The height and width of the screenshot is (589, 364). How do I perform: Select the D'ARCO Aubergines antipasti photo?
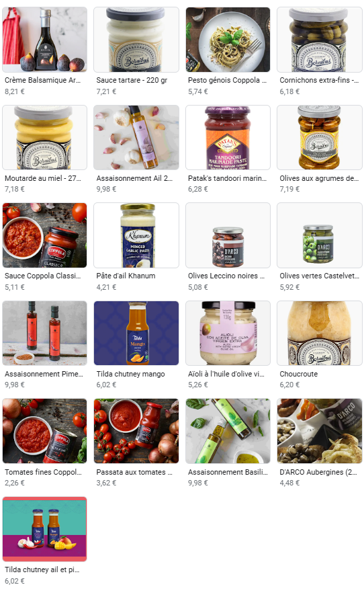click(320, 431)
